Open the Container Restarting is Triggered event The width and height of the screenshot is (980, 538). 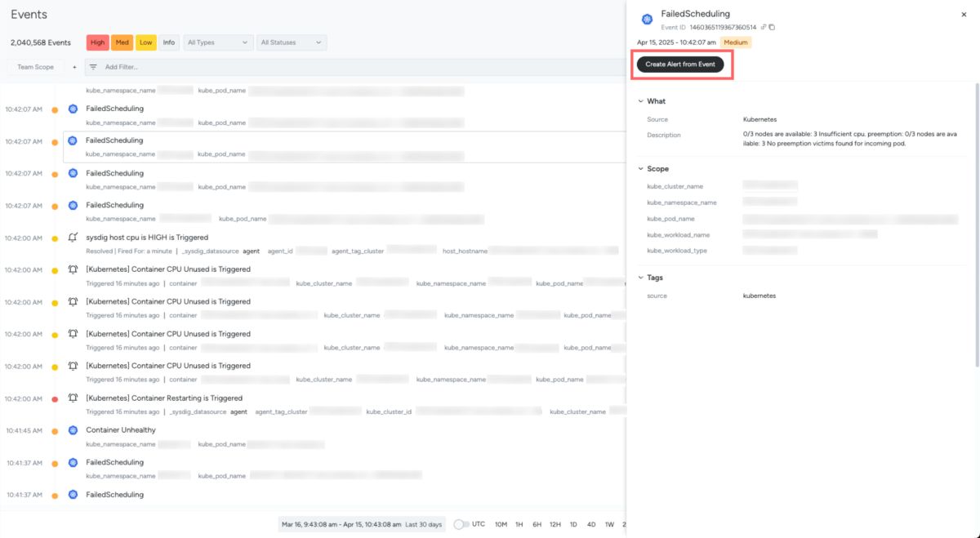[x=164, y=398]
